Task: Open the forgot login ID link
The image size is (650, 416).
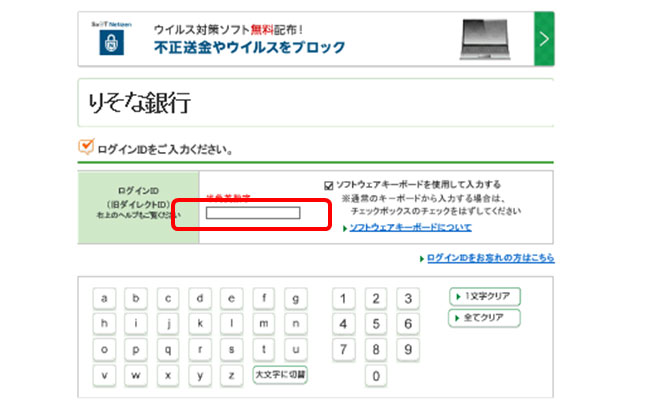Action: tap(490, 258)
